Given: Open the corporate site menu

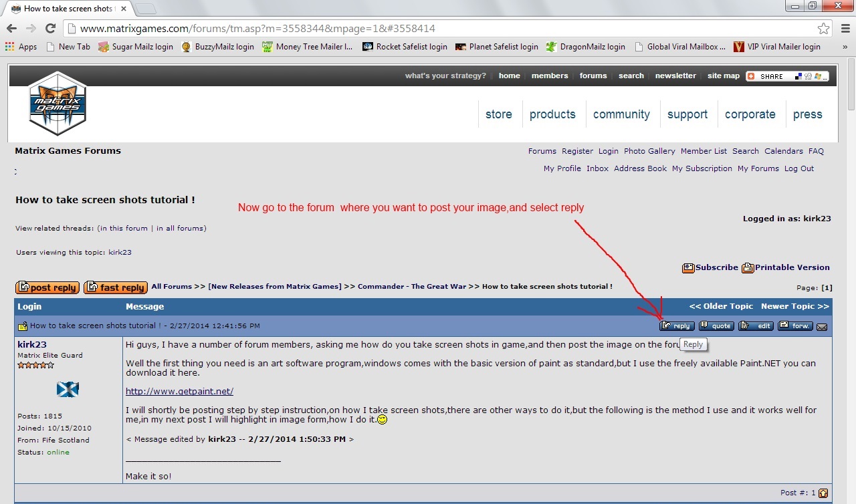Looking at the screenshot, I should [x=750, y=114].
